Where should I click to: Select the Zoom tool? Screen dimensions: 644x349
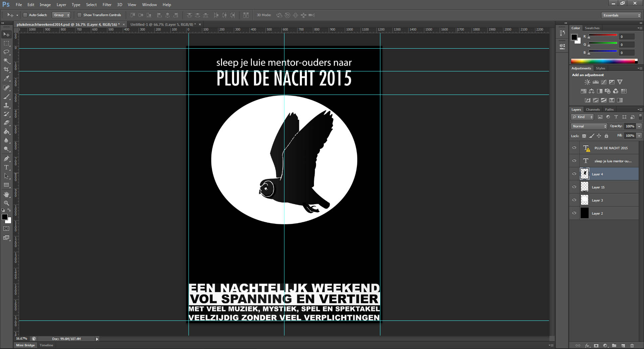coord(6,203)
